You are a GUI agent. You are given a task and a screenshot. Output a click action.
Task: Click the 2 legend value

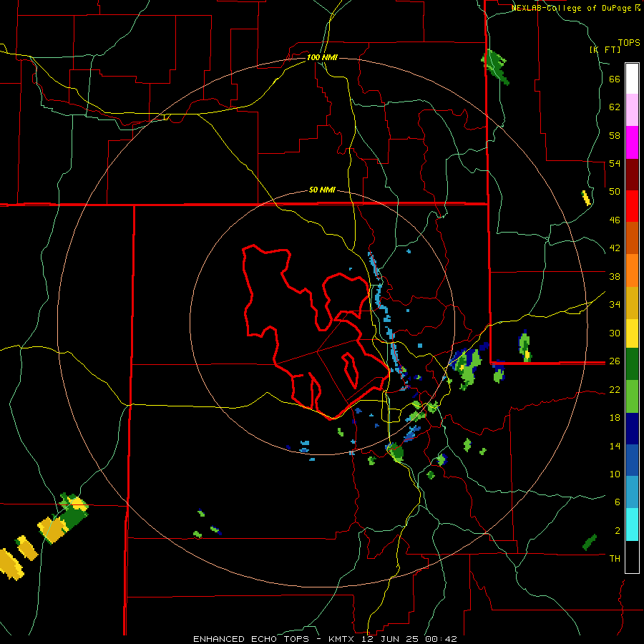tap(618, 530)
